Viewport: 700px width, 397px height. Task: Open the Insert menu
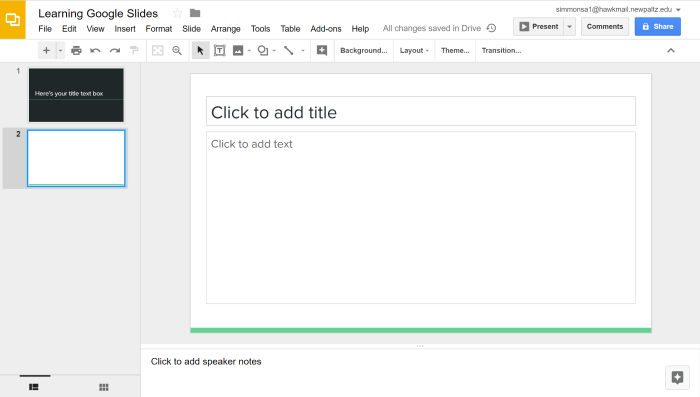coord(125,29)
